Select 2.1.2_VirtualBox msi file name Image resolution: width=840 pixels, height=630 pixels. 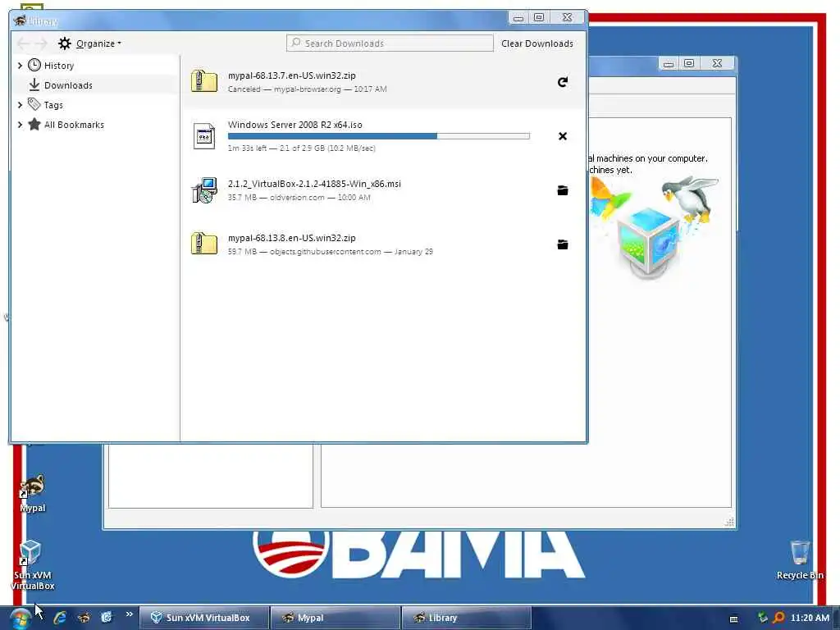(x=314, y=184)
